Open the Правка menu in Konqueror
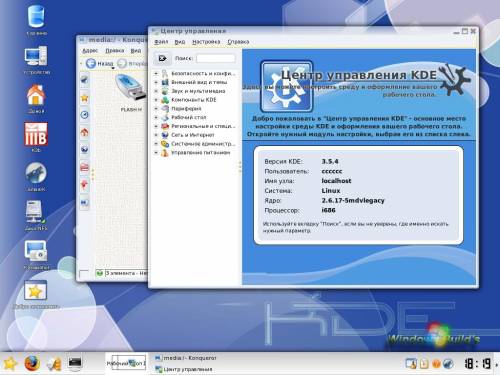Screen dimensions: 500x375 (115, 51)
